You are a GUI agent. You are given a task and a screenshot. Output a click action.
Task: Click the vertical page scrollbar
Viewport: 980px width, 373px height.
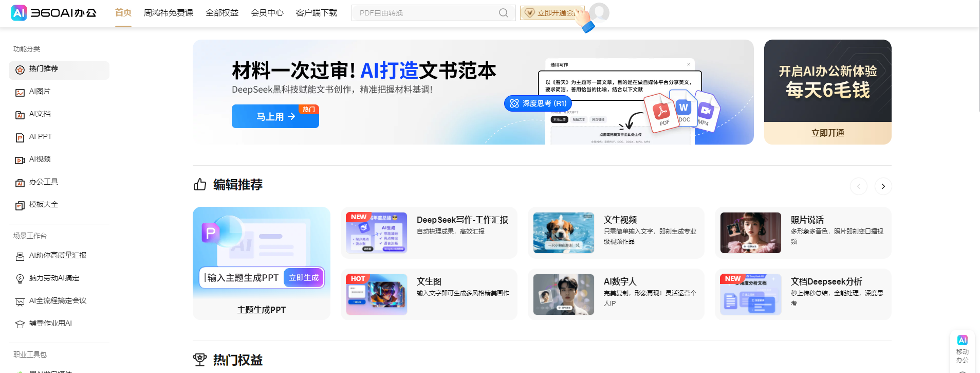point(978,57)
